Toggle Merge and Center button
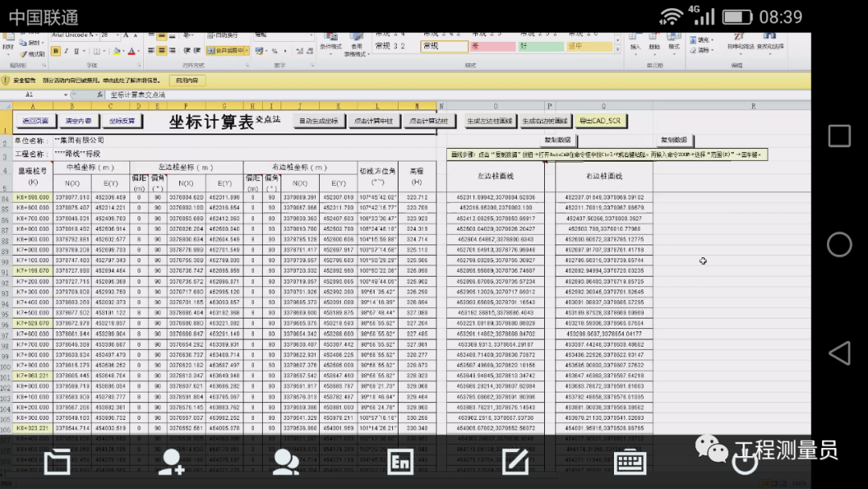 (225, 51)
